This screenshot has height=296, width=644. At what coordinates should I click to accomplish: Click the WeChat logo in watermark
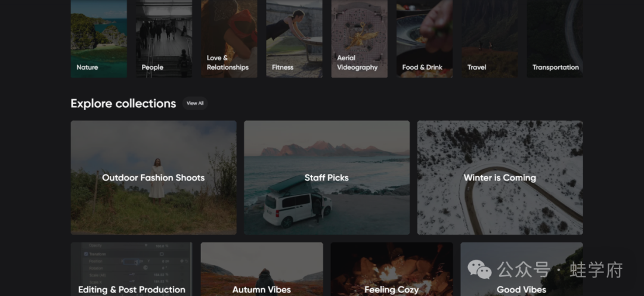[480, 269]
